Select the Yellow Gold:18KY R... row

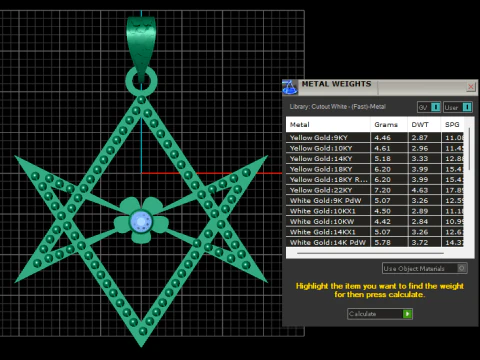pyautogui.click(x=375, y=179)
